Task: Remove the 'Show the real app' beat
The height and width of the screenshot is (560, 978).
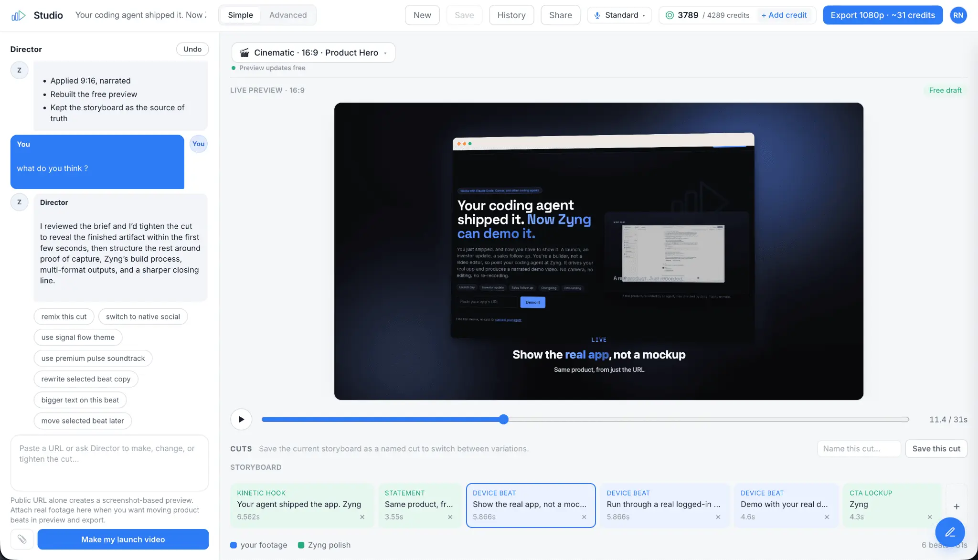Action: click(584, 517)
